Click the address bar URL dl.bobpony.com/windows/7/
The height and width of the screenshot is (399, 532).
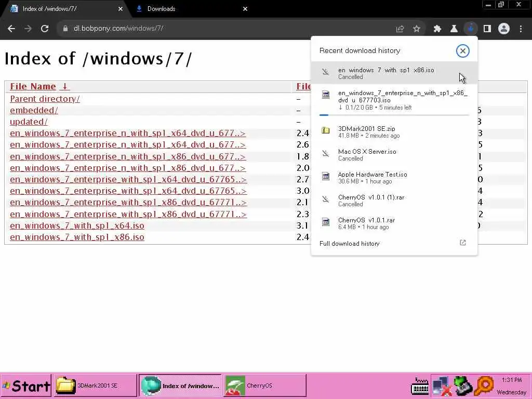tap(118, 29)
